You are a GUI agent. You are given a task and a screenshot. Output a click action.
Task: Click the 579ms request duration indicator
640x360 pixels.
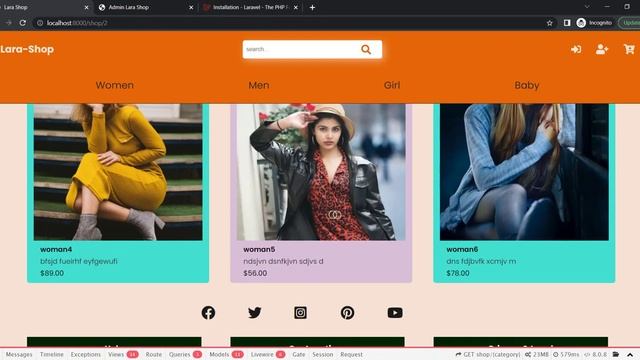(566, 354)
